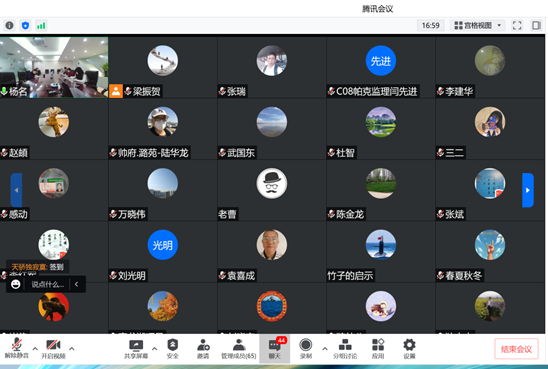Expand video options arrow
This screenshot has height=369, width=548.
(72, 348)
